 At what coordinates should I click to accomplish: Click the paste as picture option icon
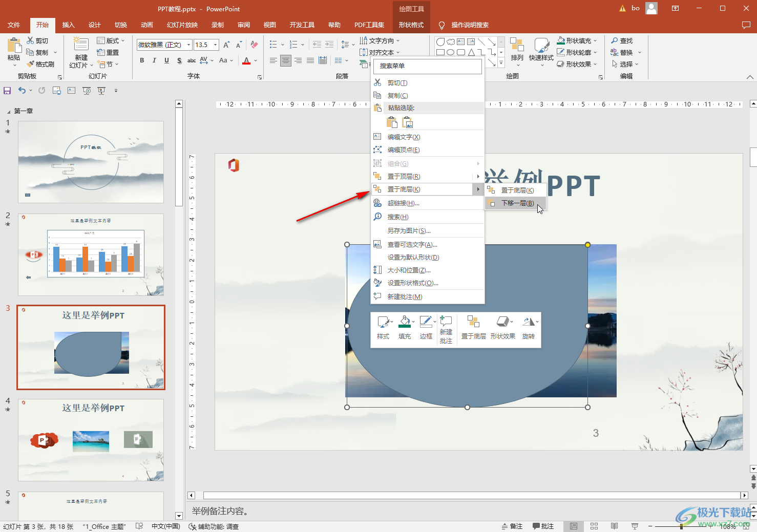(x=408, y=122)
